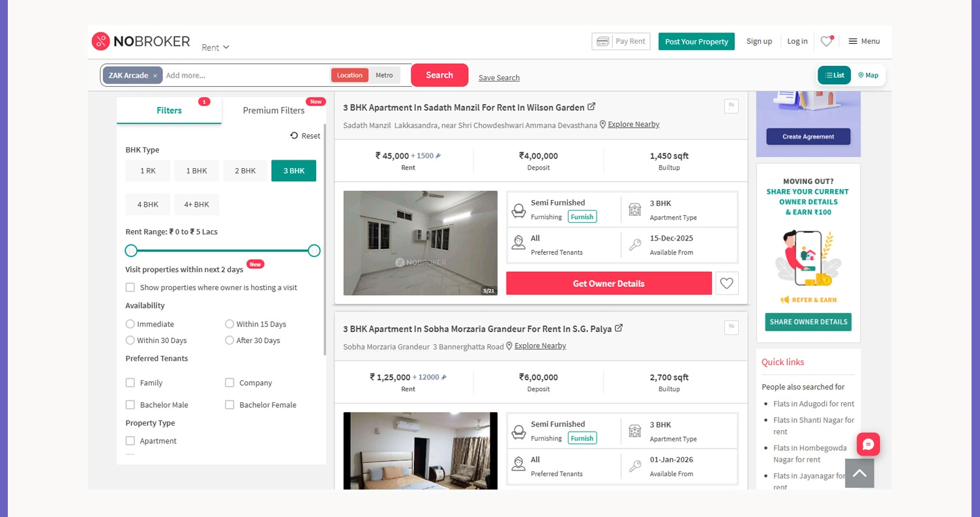Open the wishlist heart icon in header
This screenshot has width=980, height=517.
(826, 41)
